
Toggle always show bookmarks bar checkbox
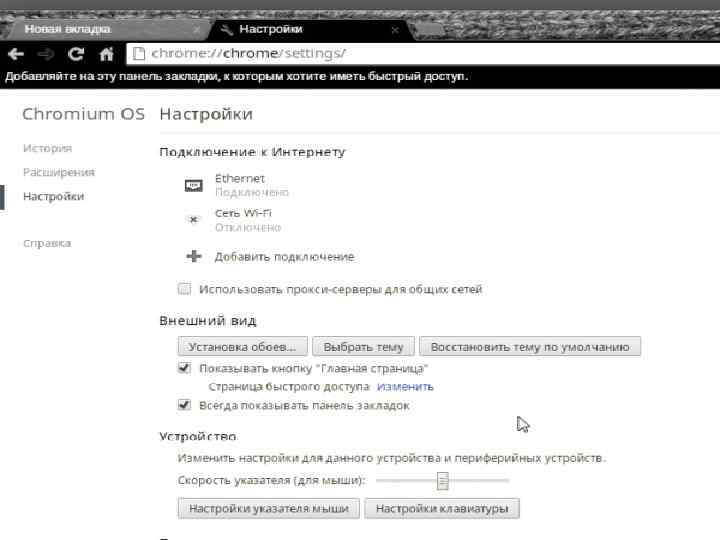pyautogui.click(x=184, y=405)
